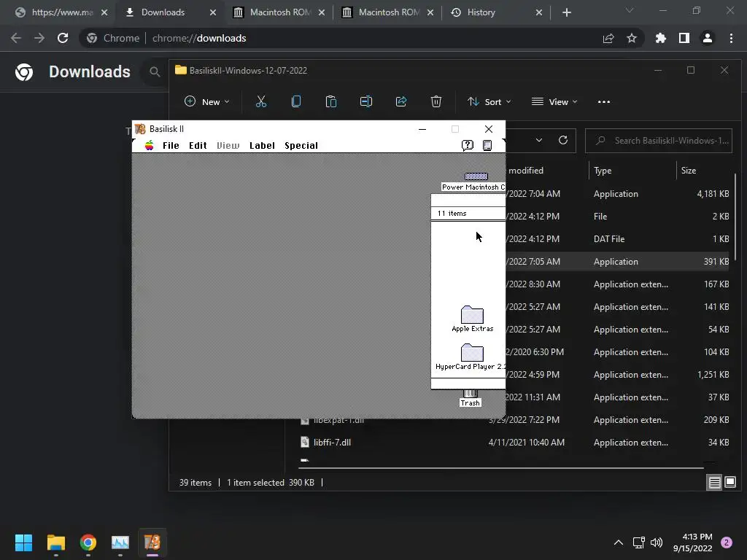
Task: Open the Windows Start menu
Action: [23, 542]
